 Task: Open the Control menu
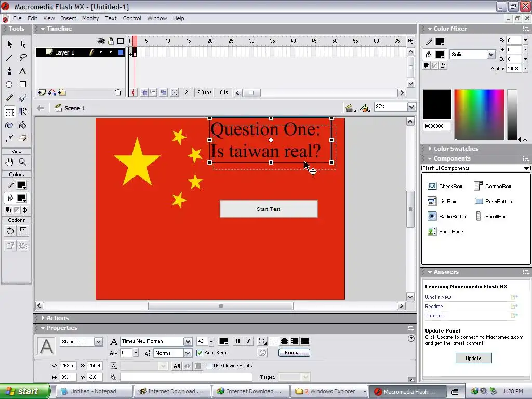coord(131,18)
